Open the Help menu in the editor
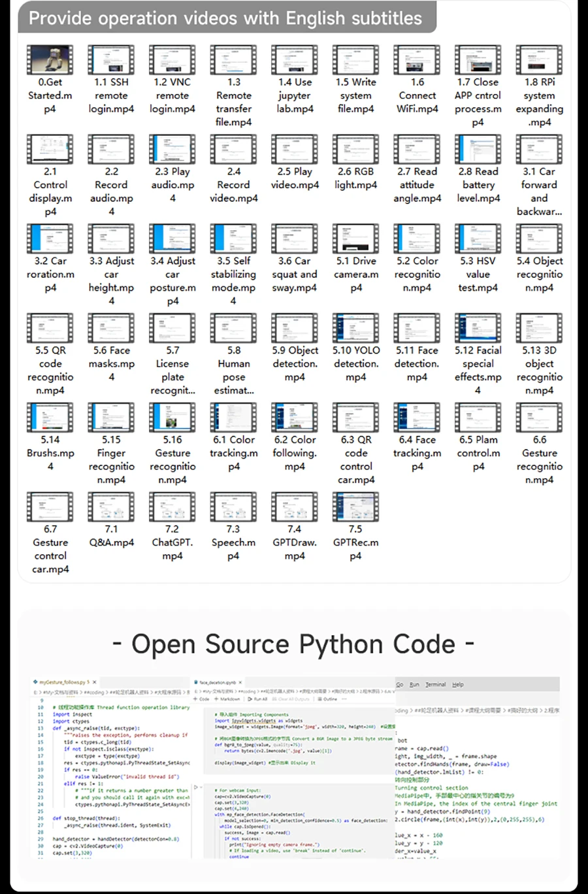The height and width of the screenshot is (894, 588). click(458, 684)
